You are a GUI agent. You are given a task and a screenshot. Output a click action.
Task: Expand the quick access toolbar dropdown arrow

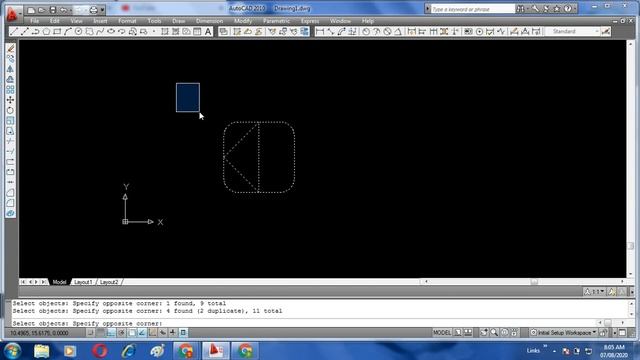coord(102,10)
